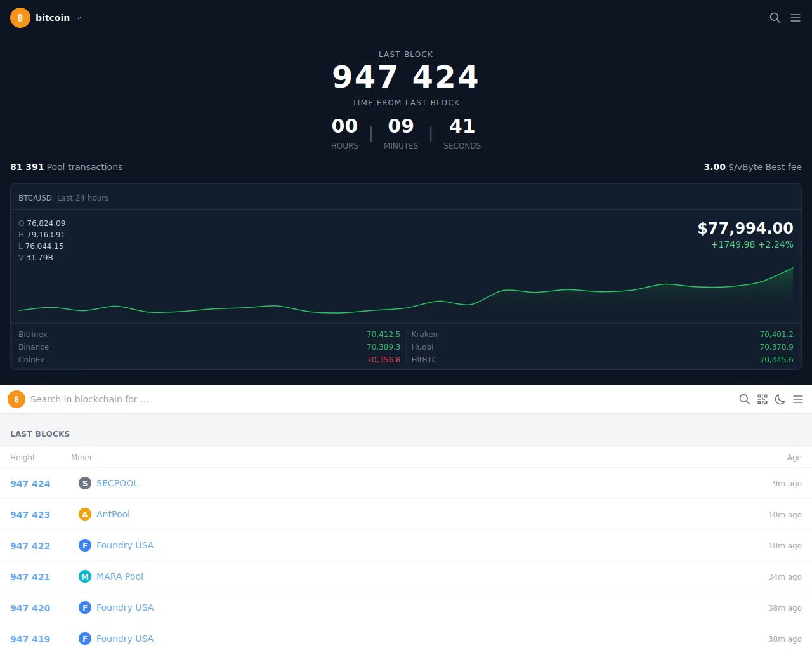This screenshot has width=812, height=650.
Task: Click the bitcoin icon in search bar
Action: [x=16, y=399]
